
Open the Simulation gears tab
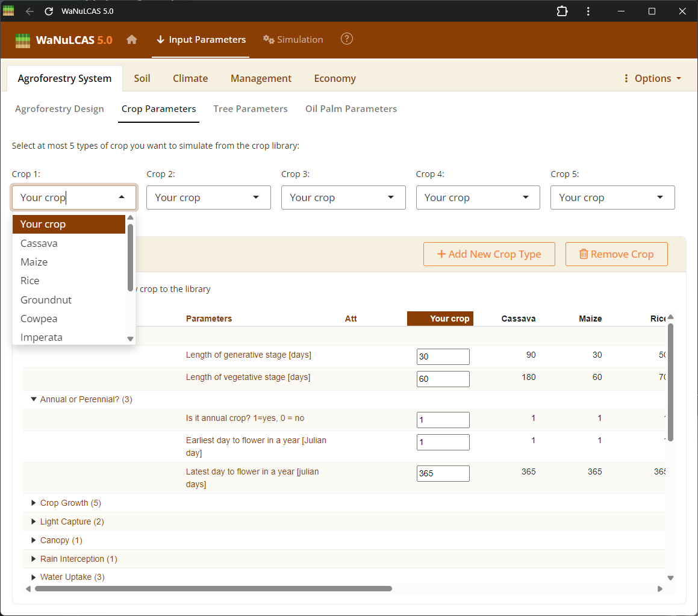(293, 40)
